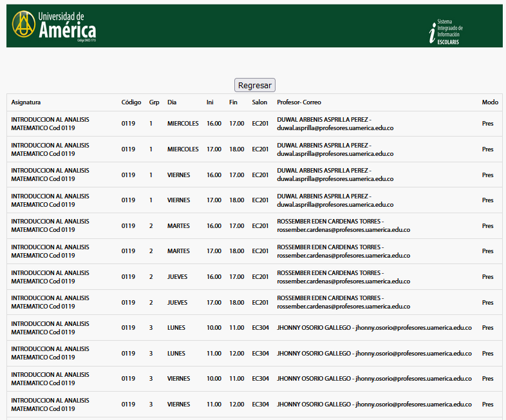Click the Profesor- Correo column header

pyautogui.click(x=299, y=102)
